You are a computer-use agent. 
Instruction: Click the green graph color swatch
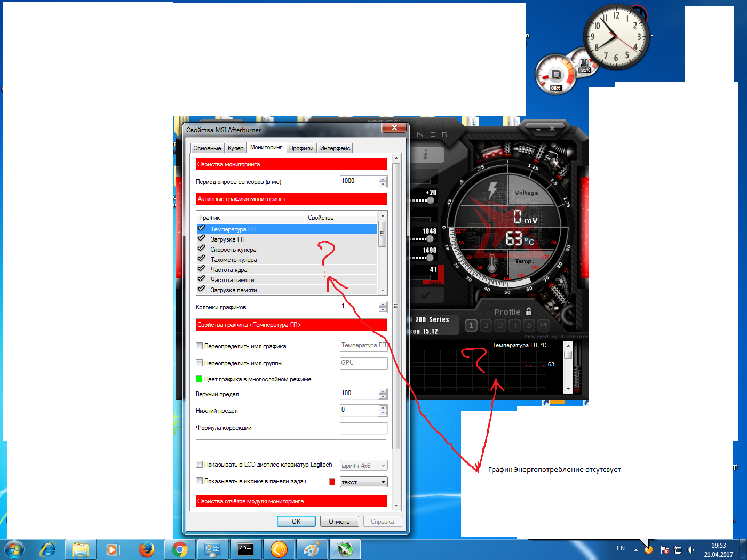point(200,379)
